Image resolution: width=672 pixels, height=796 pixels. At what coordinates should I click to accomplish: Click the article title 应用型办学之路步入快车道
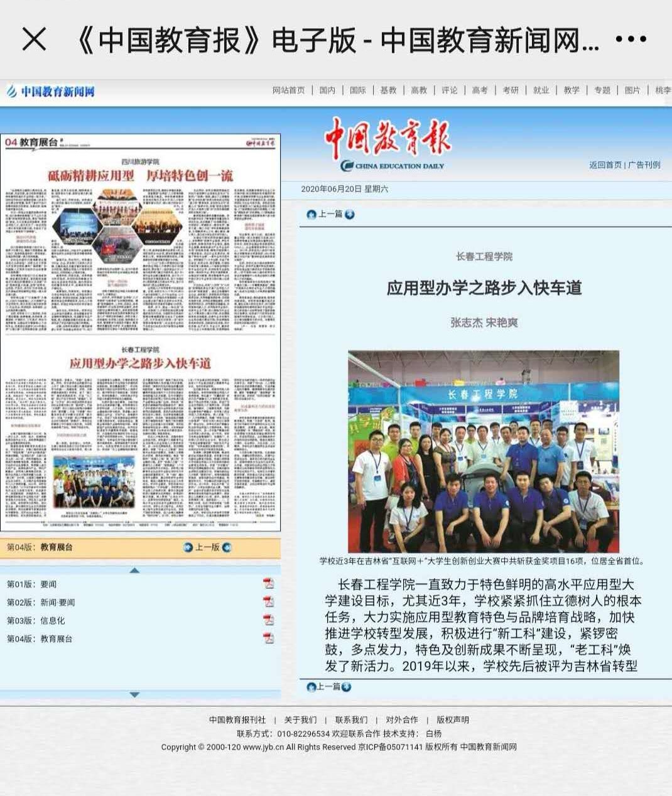point(484,288)
